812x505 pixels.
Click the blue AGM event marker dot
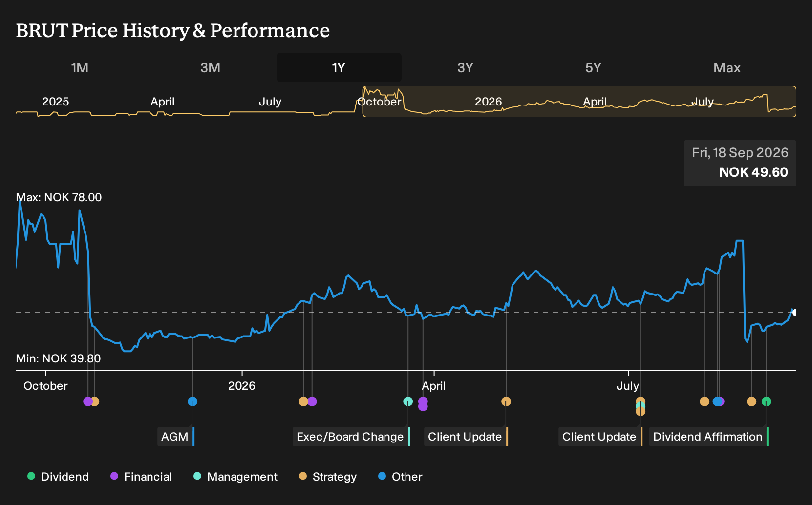(192, 401)
